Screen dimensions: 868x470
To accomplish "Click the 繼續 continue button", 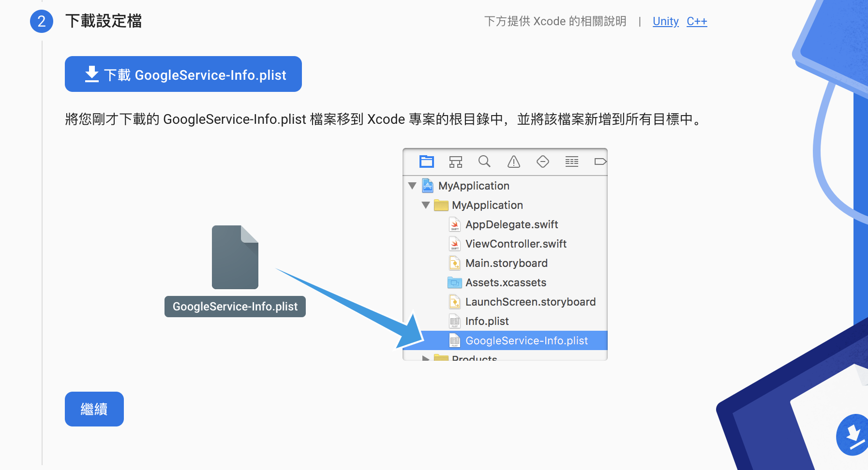I will 94,409.
